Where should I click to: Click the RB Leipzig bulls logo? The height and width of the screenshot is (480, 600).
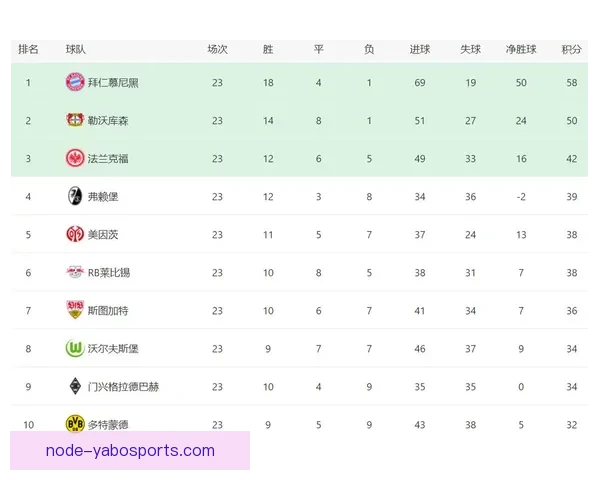click(x=75, y=272)
